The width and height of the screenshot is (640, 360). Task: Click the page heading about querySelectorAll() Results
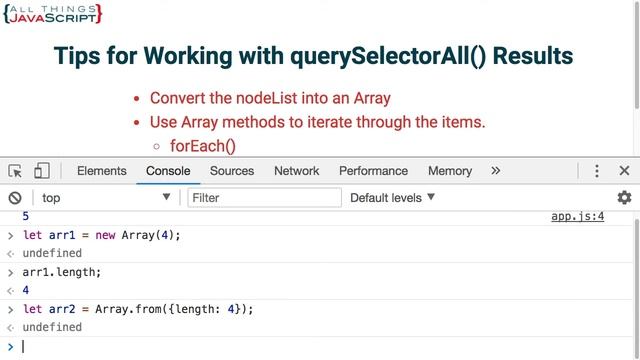tap(313, 57)
